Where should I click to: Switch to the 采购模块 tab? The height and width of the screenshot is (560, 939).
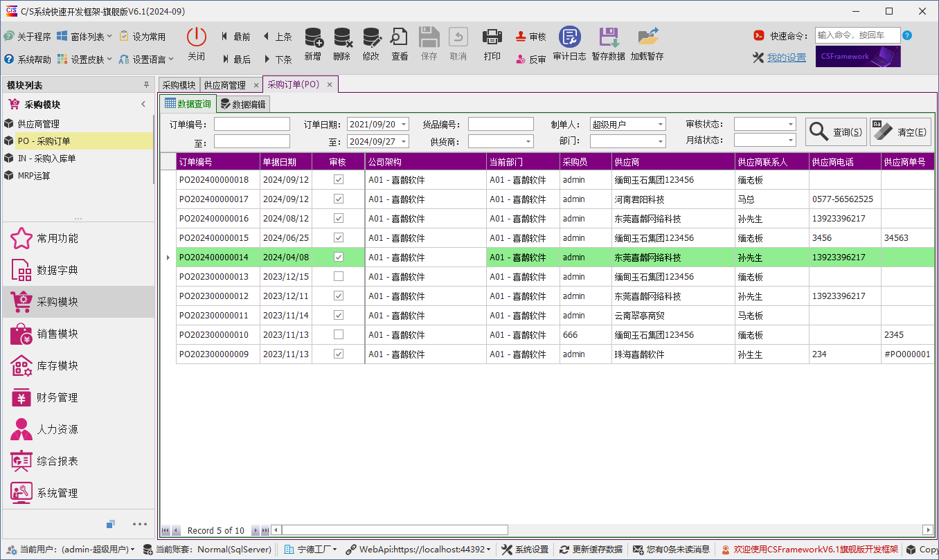point(179,85)
